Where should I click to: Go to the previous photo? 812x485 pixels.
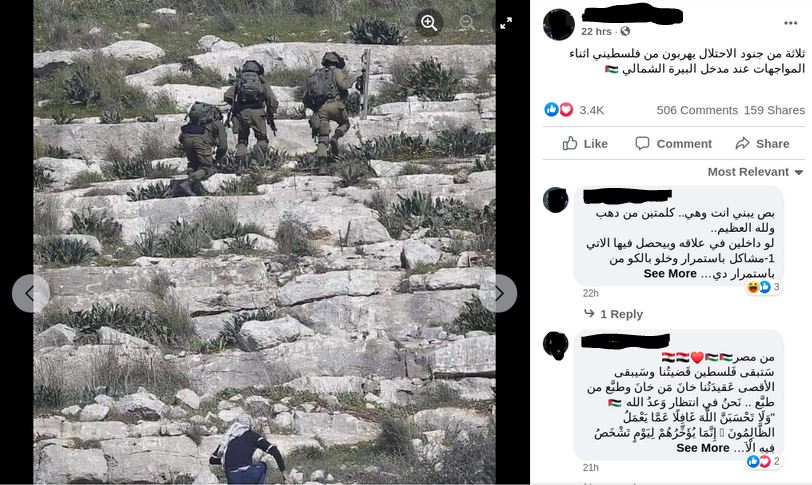click(31, 293)
